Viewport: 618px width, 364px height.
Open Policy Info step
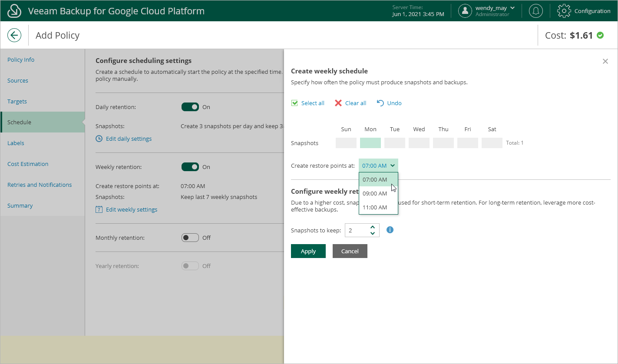point(43,60)
